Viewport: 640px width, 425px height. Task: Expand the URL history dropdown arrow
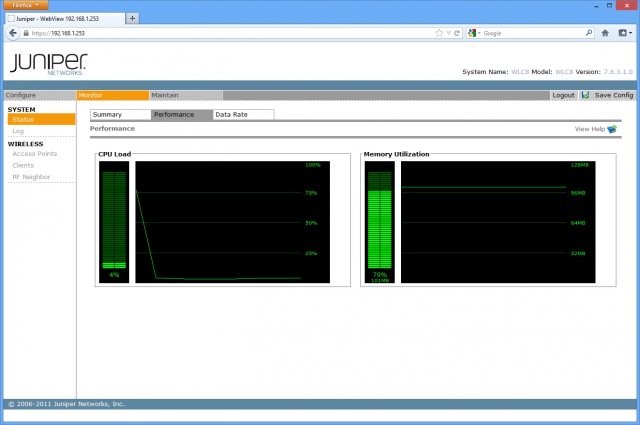coord(448,33)
